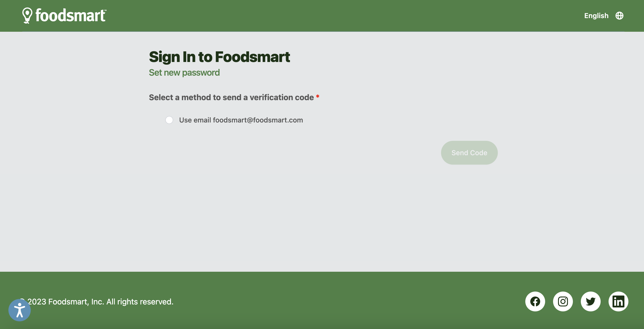Open the accessibility widget icon

pyautogui.click(x=20, y=310)
